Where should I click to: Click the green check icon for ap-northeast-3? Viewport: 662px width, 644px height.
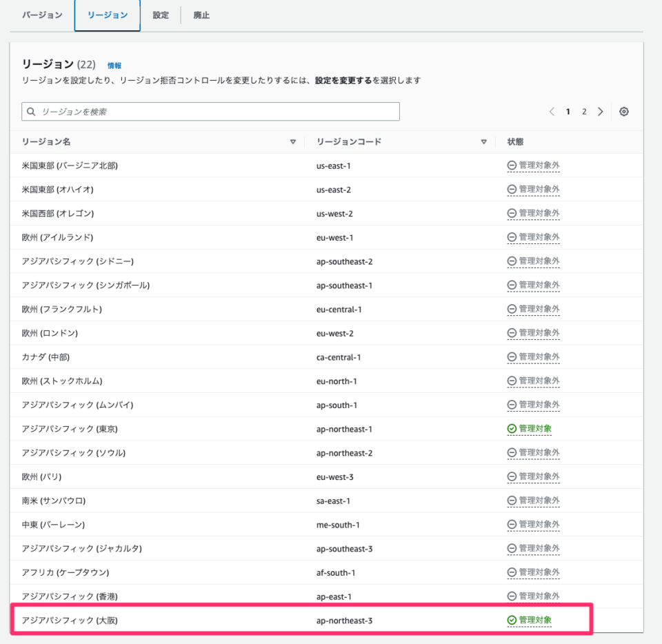pos(512,621)
